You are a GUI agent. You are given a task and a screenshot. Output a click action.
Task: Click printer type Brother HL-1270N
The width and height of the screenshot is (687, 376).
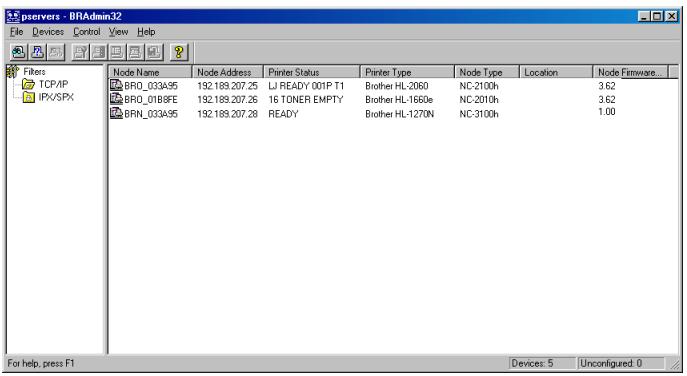(x=400, y=114)
